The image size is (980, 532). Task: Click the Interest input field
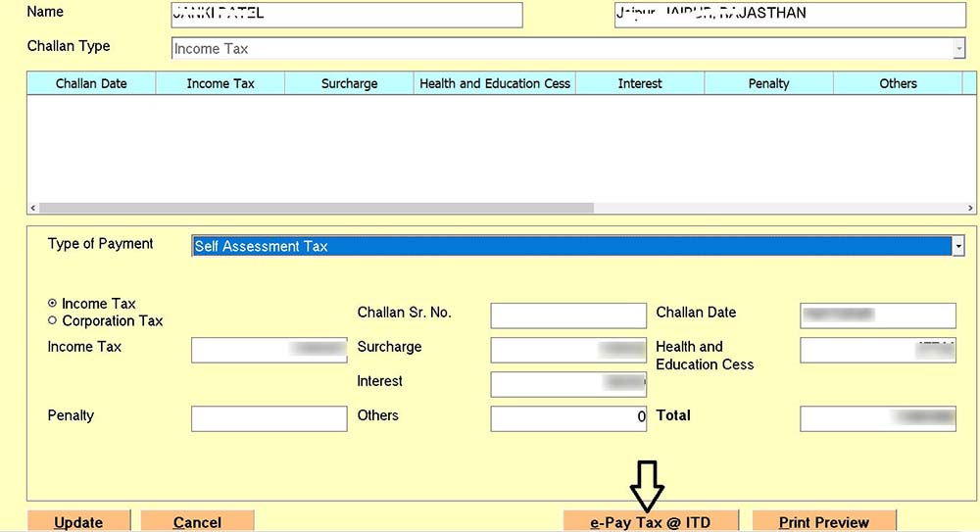(568, 384)
